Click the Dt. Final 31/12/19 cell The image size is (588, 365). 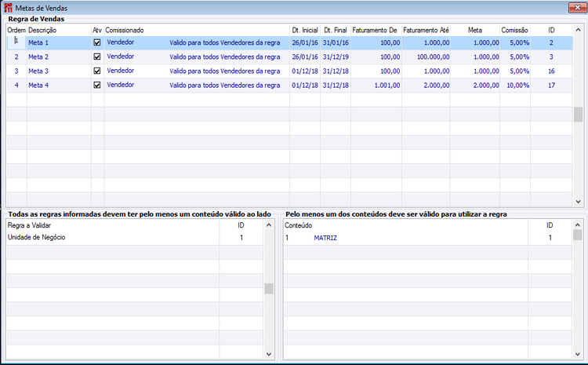336,57
